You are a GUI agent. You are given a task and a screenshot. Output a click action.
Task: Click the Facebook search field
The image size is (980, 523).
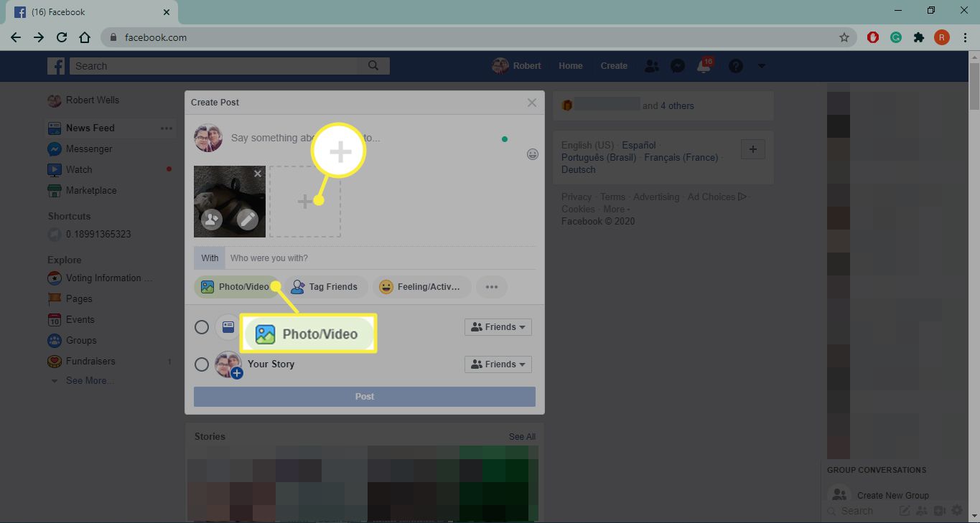pos(214,66)
